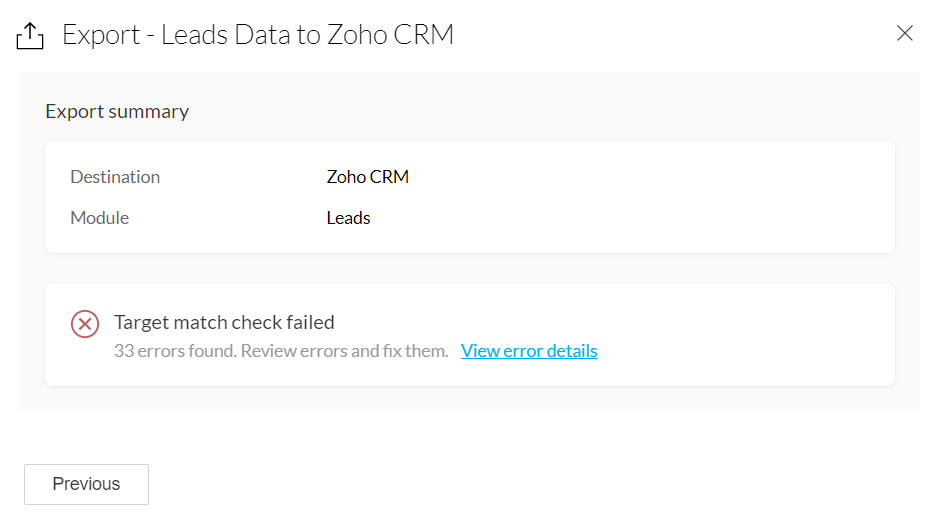Click the red error circle icon
942x530 pixels.
(x=85, y=324)
